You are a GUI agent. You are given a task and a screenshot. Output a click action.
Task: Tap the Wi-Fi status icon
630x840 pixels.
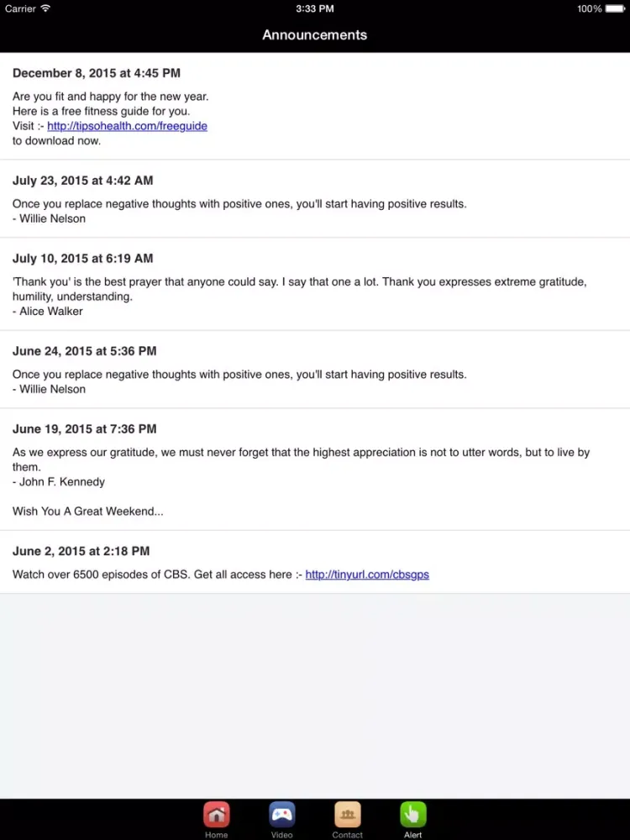click(x=45, y=8)
